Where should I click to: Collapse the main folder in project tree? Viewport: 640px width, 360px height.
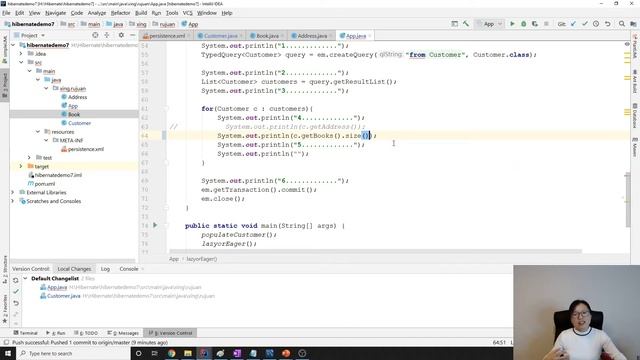click(29, 71)
